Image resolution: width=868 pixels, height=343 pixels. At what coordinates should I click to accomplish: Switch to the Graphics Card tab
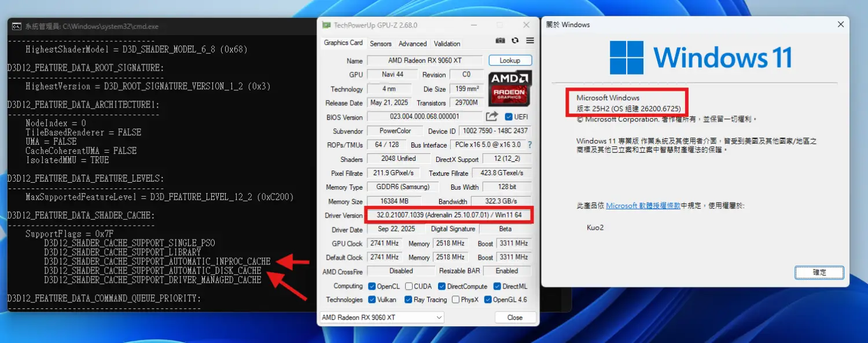(343, 43)
